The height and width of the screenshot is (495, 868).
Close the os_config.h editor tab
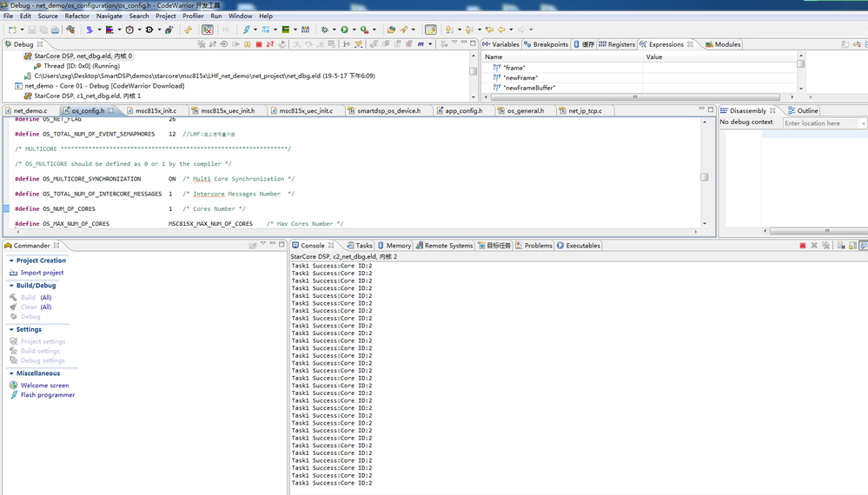[x=110, y=110]
